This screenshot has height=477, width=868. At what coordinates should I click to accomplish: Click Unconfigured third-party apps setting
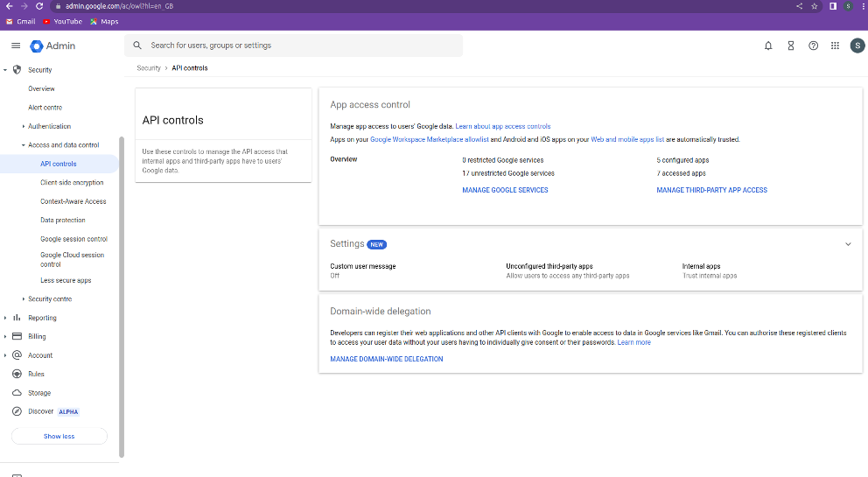(x=567, y=271)
